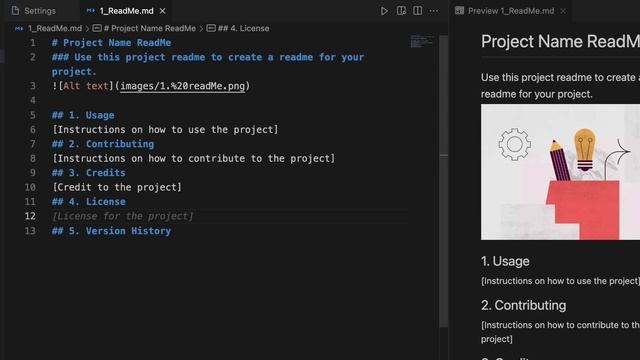Click line number 12 in the gutter
This screenshot has width=640, height=360.
pos(30,216)
